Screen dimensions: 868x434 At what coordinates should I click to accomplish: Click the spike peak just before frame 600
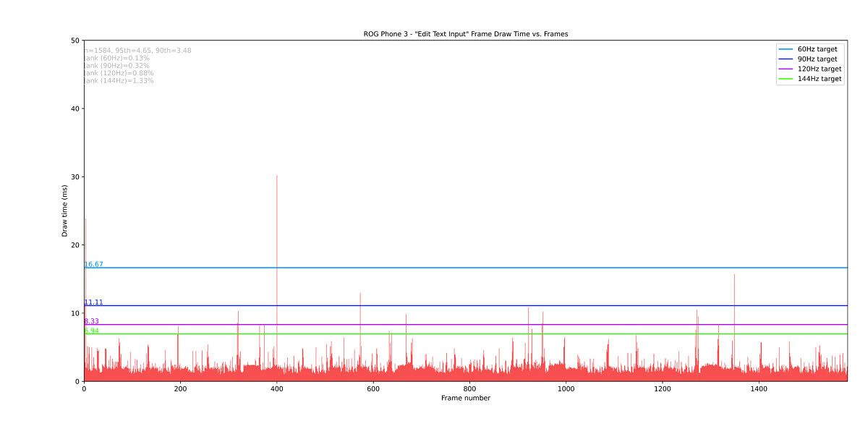(360, 294)
